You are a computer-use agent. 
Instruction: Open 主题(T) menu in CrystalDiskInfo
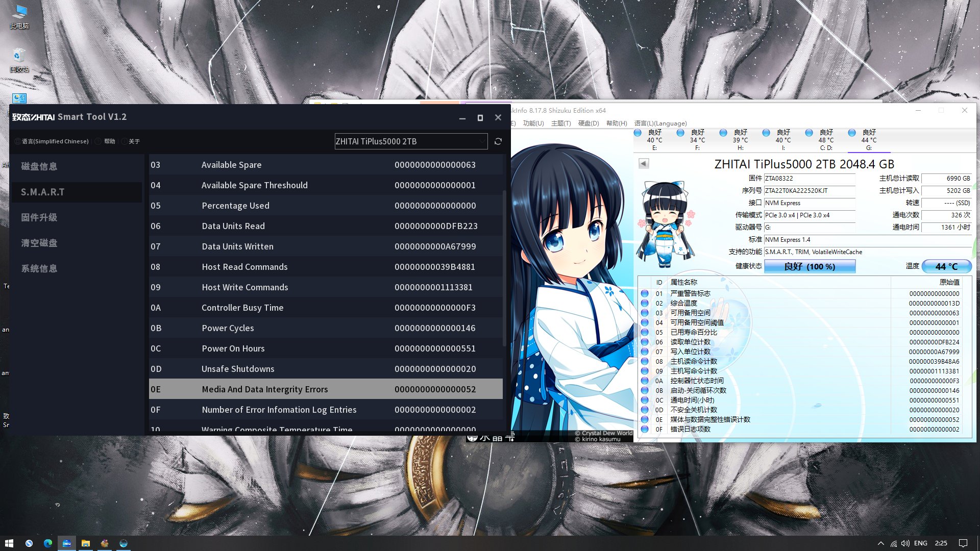coord(561,123)
